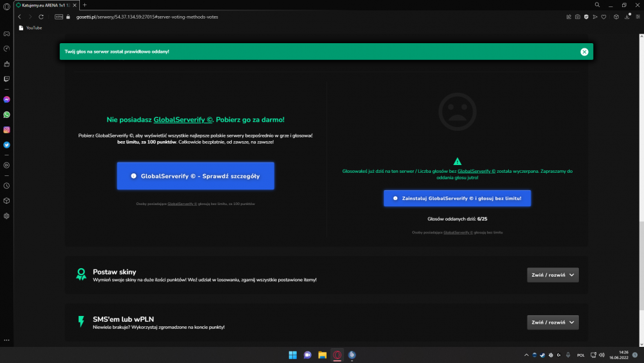Open the ad blocker shield icon
The image size is (644, 363).
coord(586,17)
